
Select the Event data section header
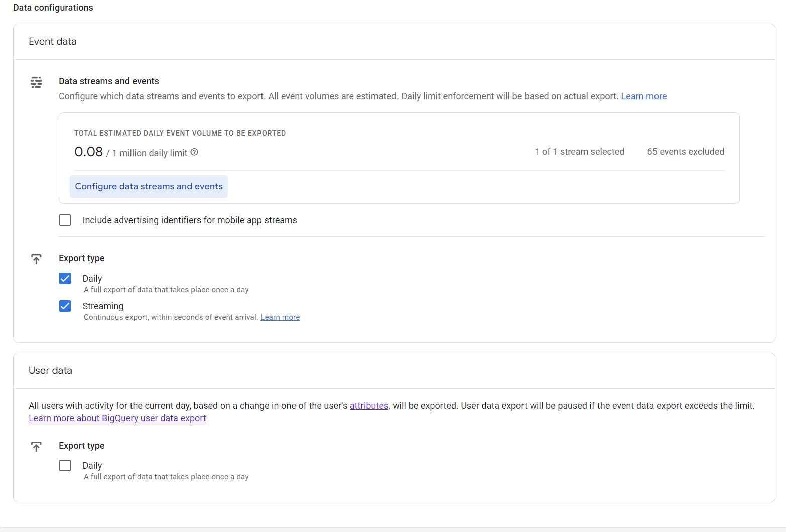pyautogui.click(x=52, y=41)
